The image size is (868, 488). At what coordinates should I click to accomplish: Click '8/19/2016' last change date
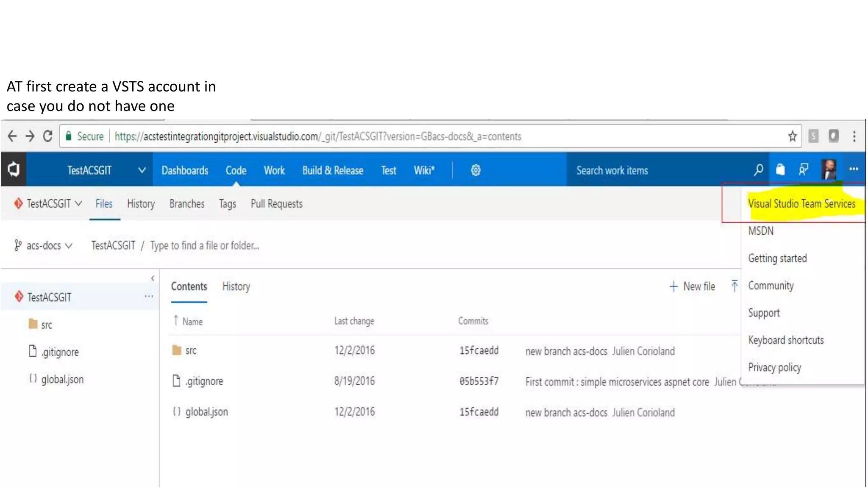(354, 381)
